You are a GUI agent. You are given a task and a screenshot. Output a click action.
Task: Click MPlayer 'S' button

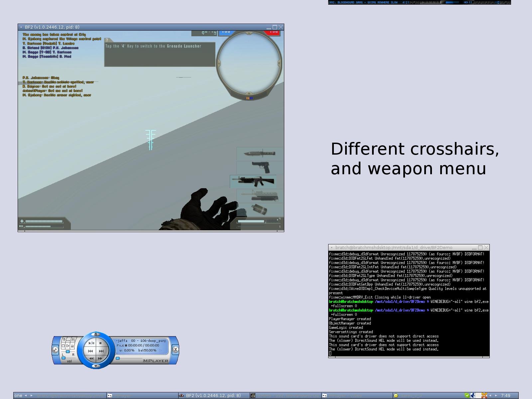(x=64, y=339)
